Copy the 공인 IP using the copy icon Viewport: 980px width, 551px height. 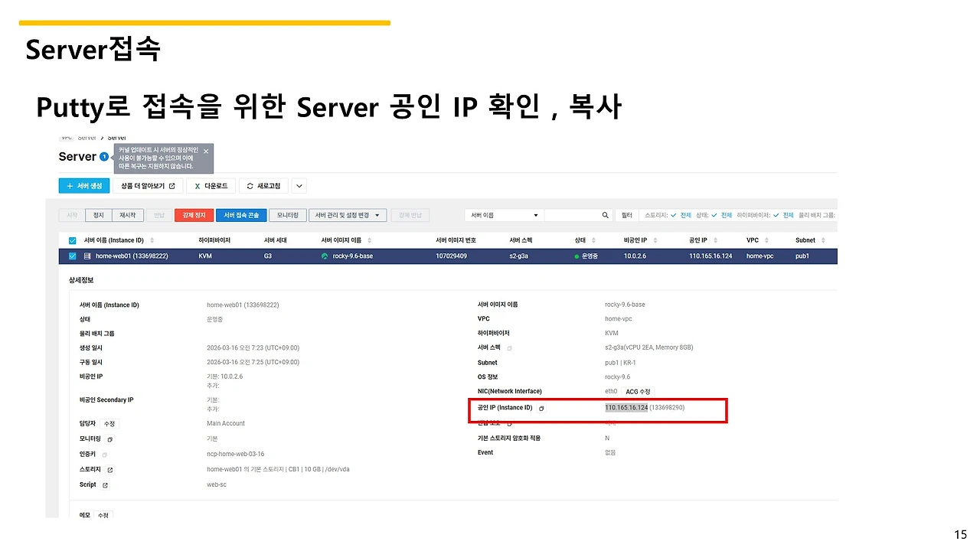point(541,408)
